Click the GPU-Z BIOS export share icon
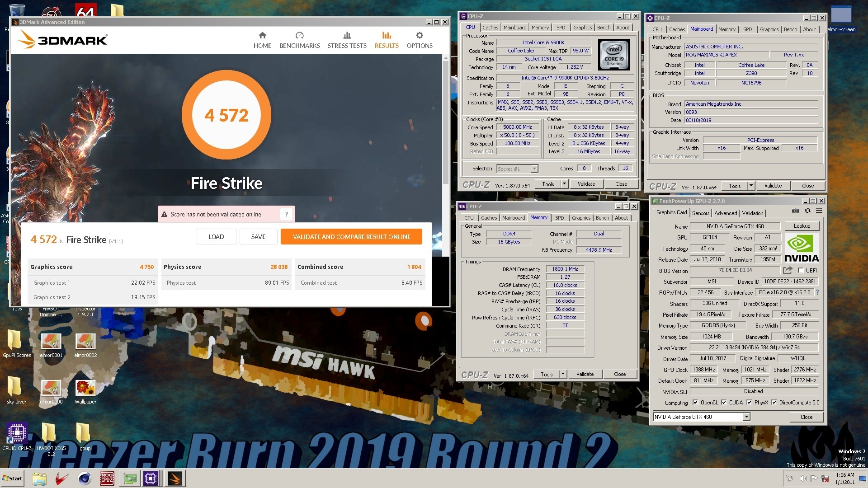868x488 pixels. click(788, 270)
